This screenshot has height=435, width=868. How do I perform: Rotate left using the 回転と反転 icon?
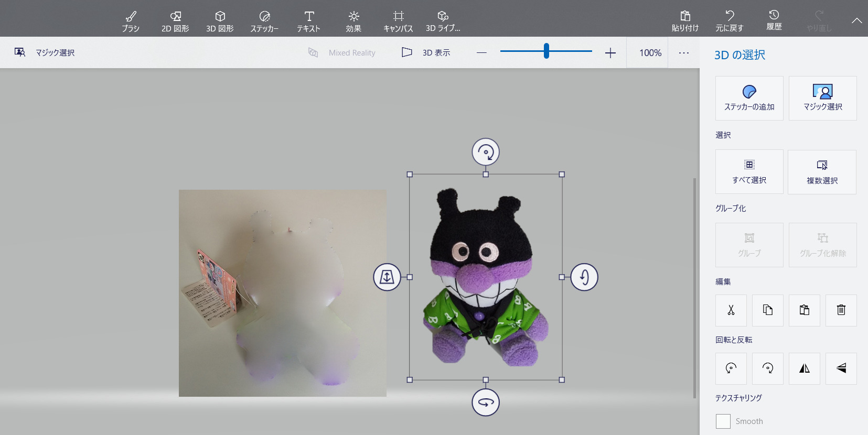tap(731, 368)
